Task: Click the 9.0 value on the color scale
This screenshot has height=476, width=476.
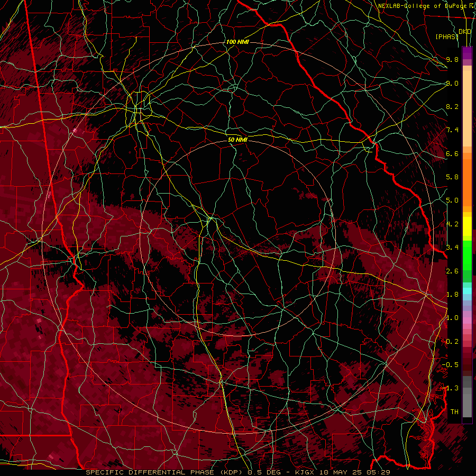Action: tap(452, 83)
